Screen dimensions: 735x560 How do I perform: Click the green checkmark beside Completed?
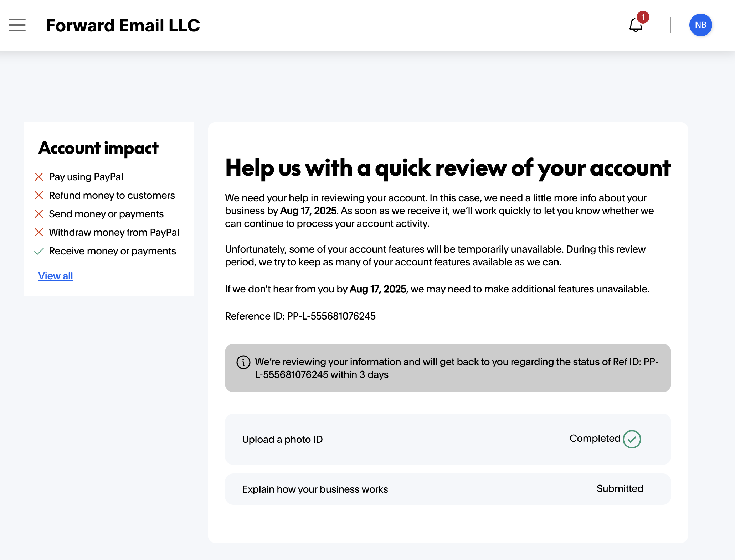(x=632, y=439)
